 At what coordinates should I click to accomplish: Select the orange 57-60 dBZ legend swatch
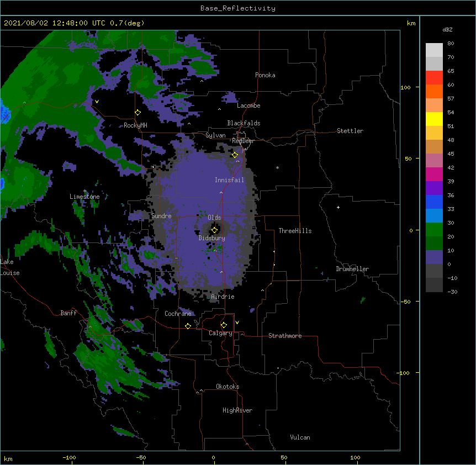434,91
